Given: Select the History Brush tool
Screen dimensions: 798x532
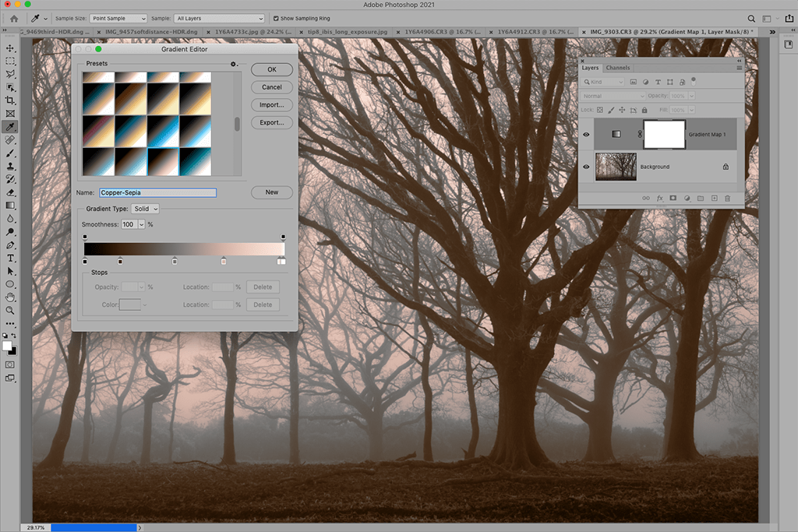Looking at the screenshot, I should [x=10, y=179].
